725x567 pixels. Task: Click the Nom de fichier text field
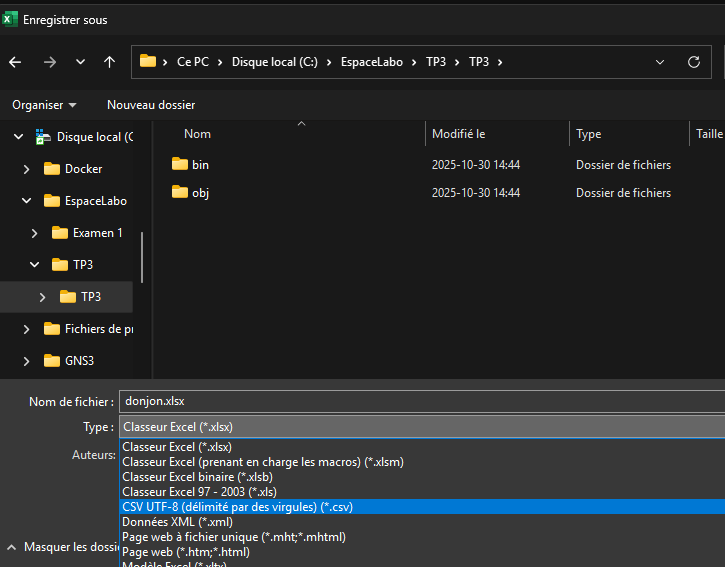tap(420, 401)
